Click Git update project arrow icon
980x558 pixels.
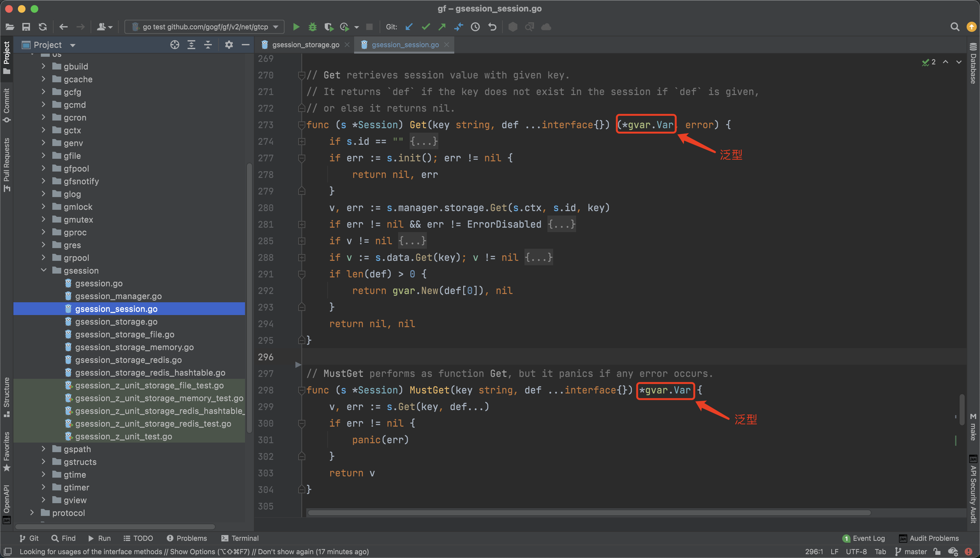pos(409,27)
